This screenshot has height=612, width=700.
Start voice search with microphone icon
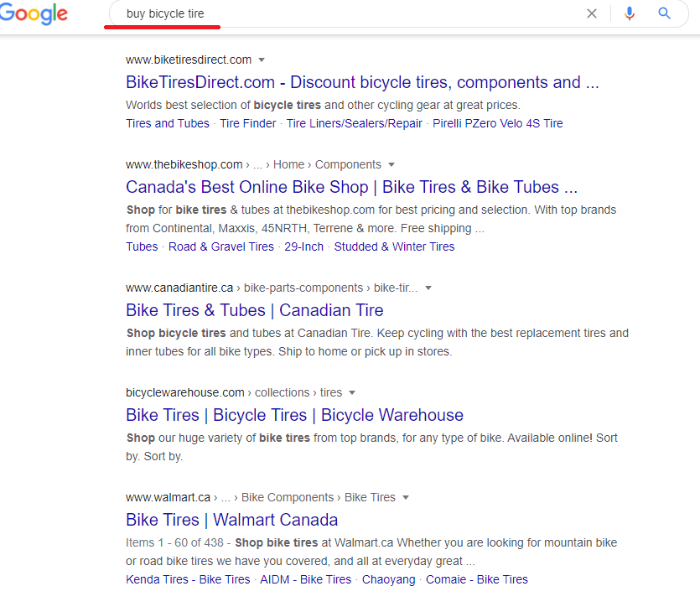pyautogui.click(x=630, y=14)
